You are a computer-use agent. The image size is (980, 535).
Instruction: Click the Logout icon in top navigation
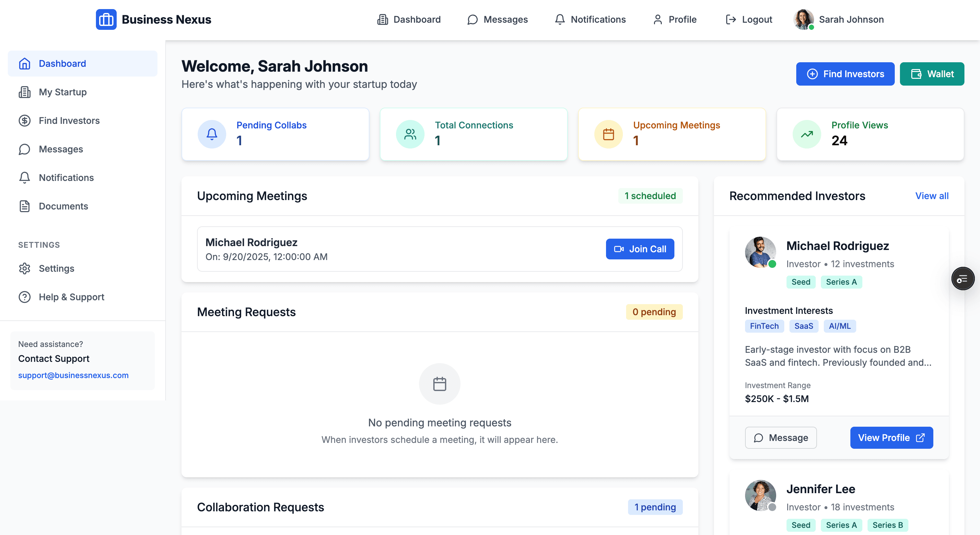[730, 19]
